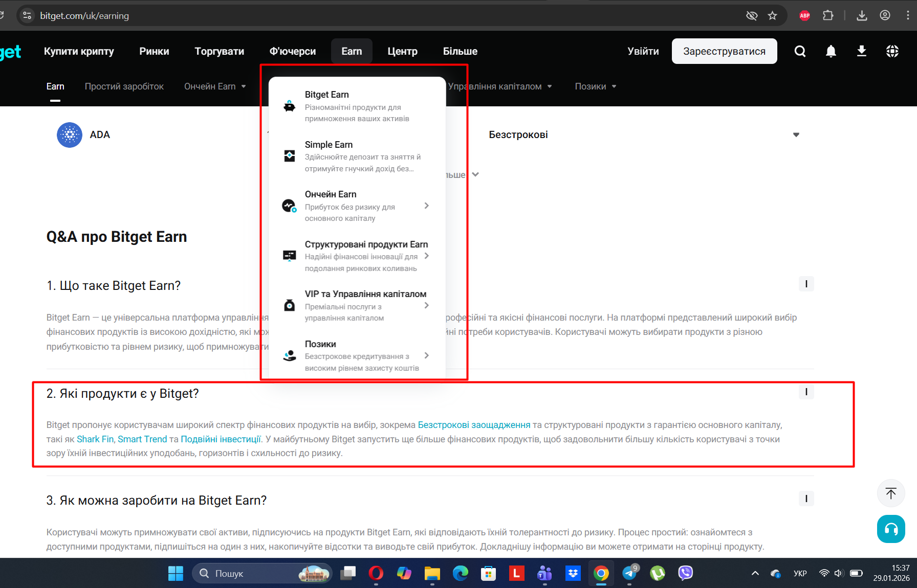The height and width of the screenshot is (588, 917).
Task: Open the volume control in system tray
Action: (839, 573)
